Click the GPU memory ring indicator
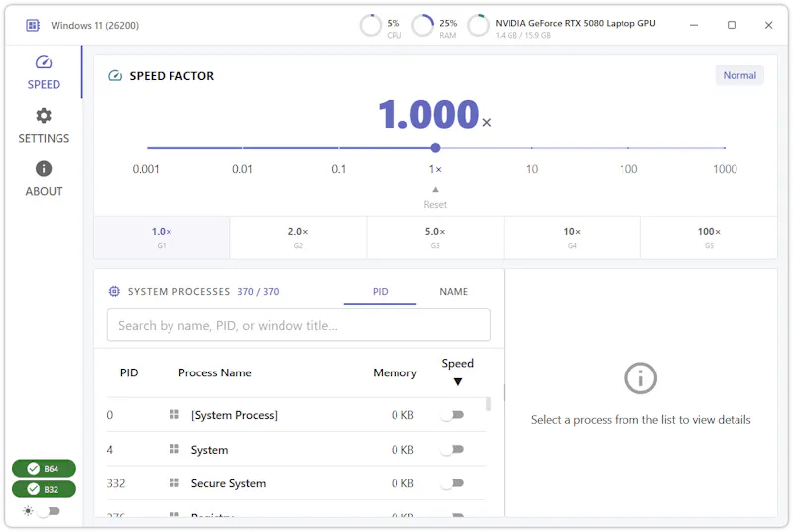Viewport: 793px width, 532px height. pyautogui.click(x=478, y=25)
